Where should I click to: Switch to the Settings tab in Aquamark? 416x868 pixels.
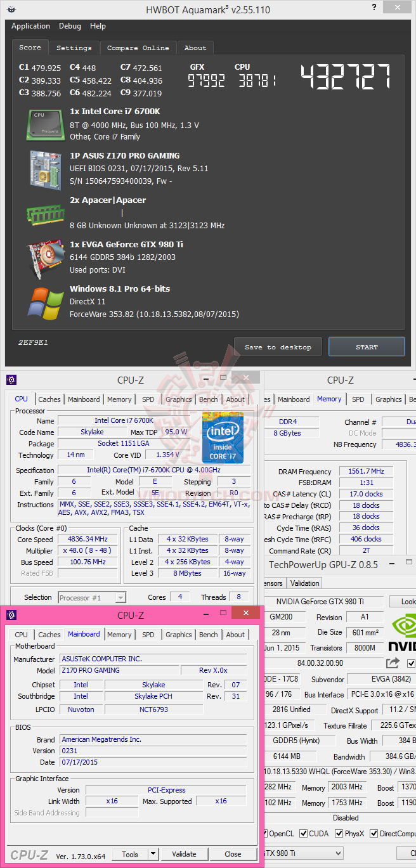74,48
